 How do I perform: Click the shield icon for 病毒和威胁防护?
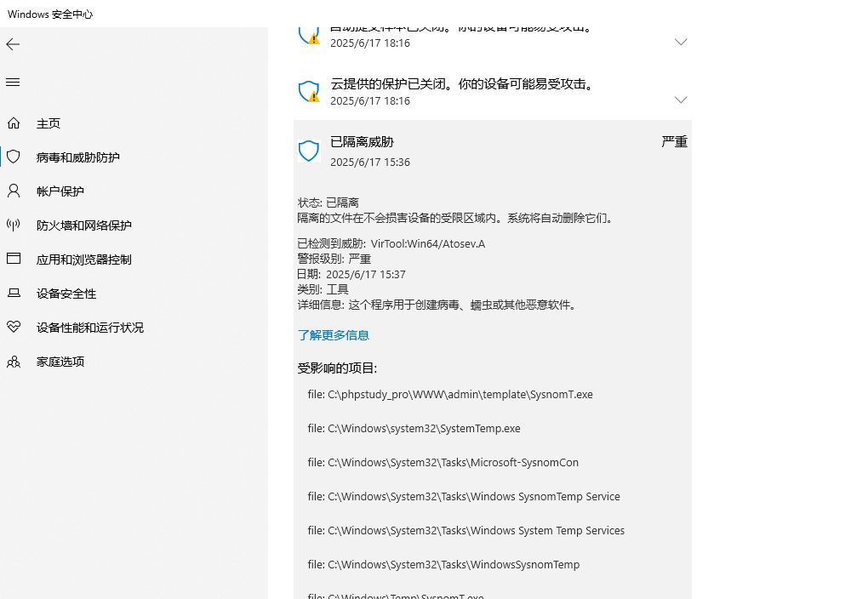14,157
